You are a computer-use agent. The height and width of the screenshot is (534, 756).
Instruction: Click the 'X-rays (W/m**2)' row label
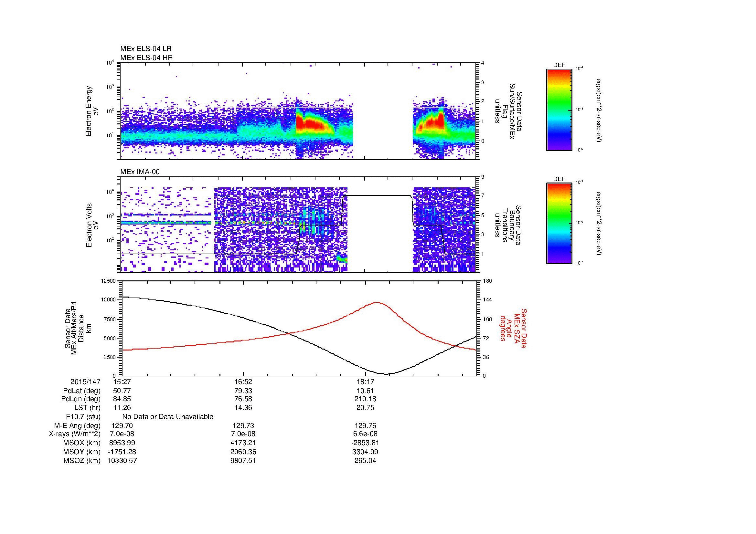[x=75, y=434]
